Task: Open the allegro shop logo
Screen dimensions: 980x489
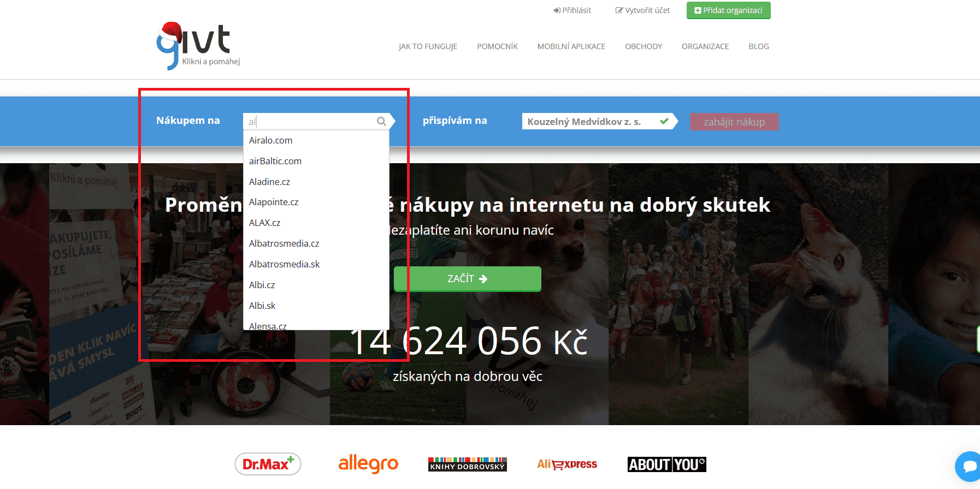Action: tap(368, 464)
